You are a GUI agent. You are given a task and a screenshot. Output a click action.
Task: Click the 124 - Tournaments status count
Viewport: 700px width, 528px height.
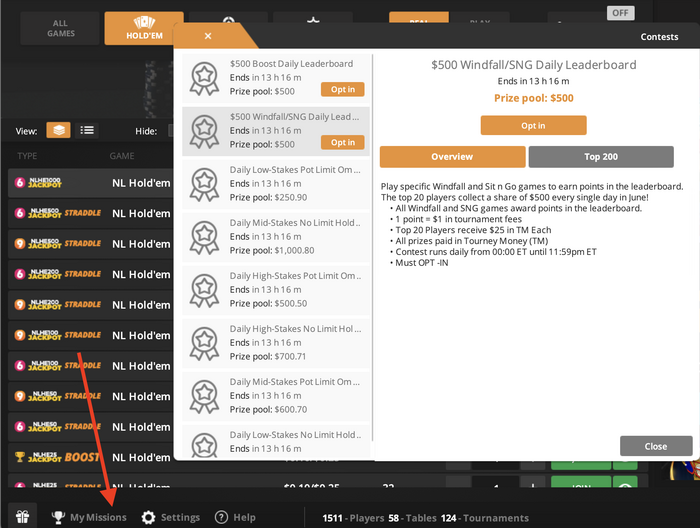pos(485,518)
